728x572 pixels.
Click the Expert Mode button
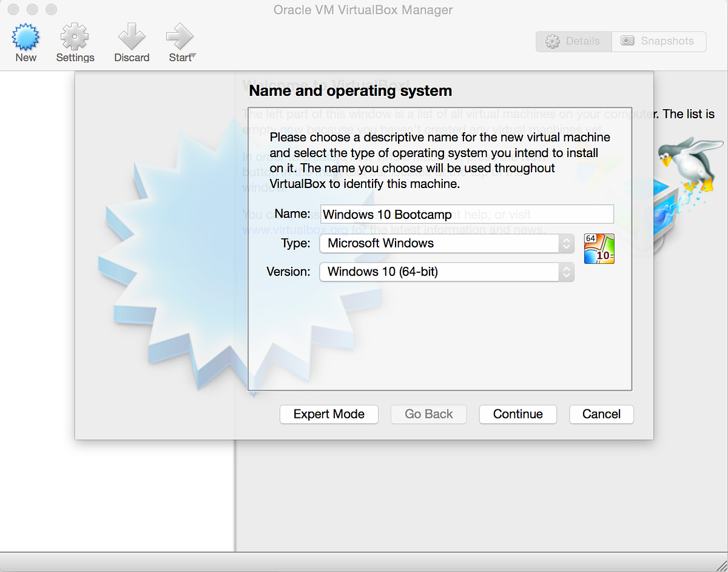pyautogui.click(x=329, y=414)
